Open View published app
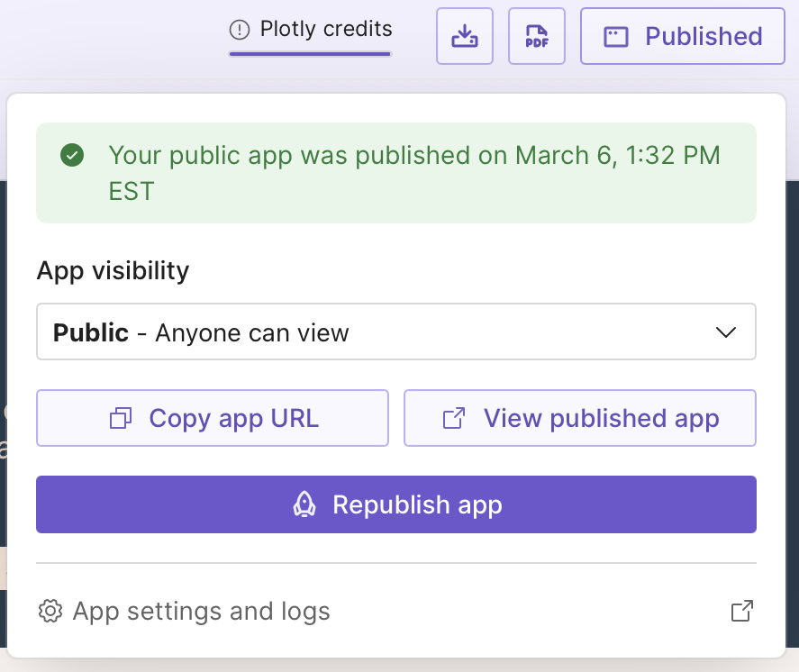 click(x=580, y=417)
